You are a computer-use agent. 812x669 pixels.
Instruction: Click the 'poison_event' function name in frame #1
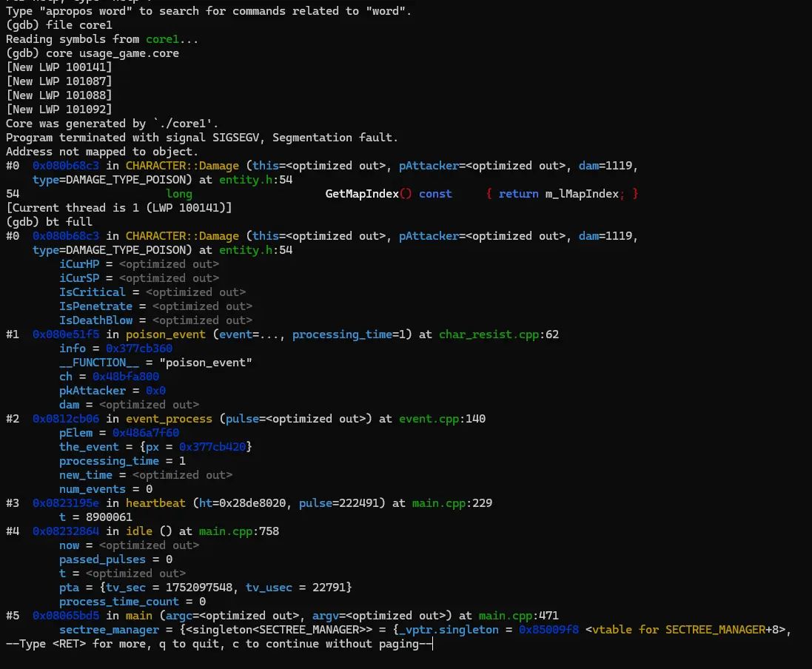tap(166, 334)
